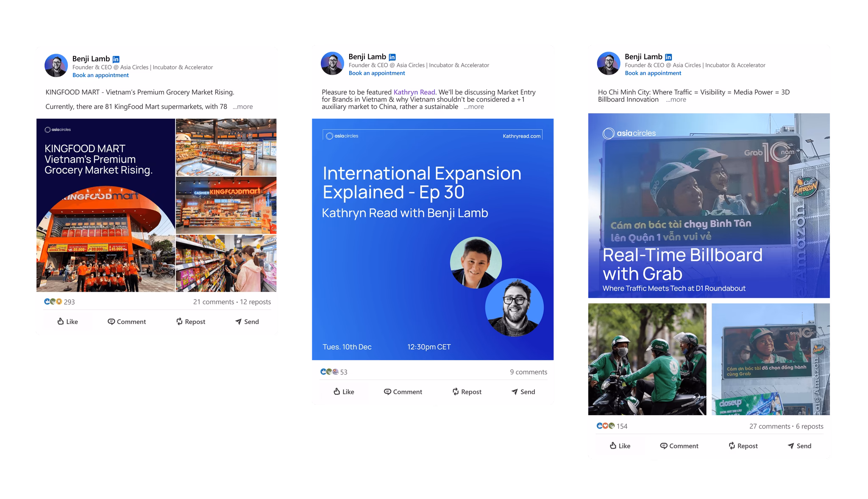The height and width of the screenshot is (499, 868).
Task: Click 'Tues. 10th Dec' text on the graphic
Action: pos(347,347)
